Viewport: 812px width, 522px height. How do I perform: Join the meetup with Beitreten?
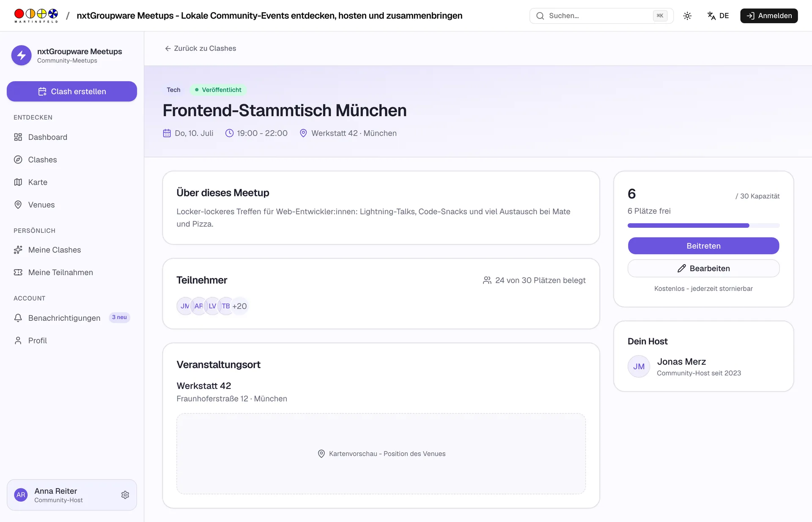coord(703,246)
